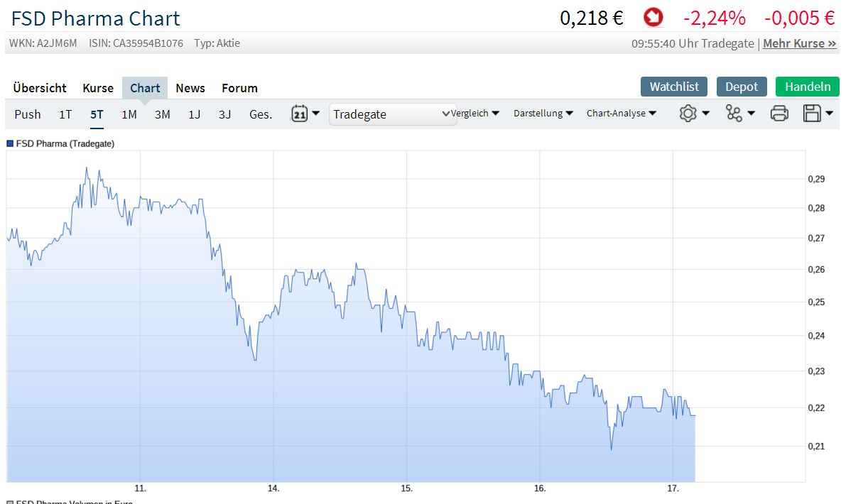Click the green Handeln button
Screen dimensions: 846x504
click(807, 86)
